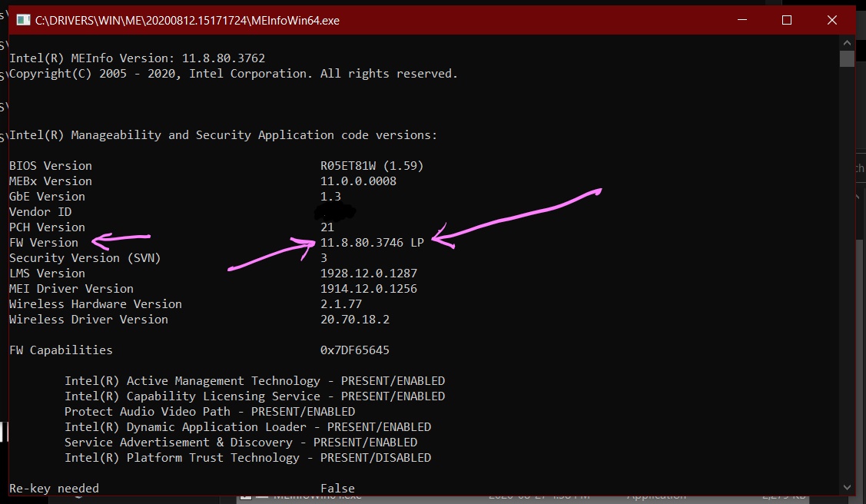
Task: Click the value '2.1.77'
Action: point(341,304)
